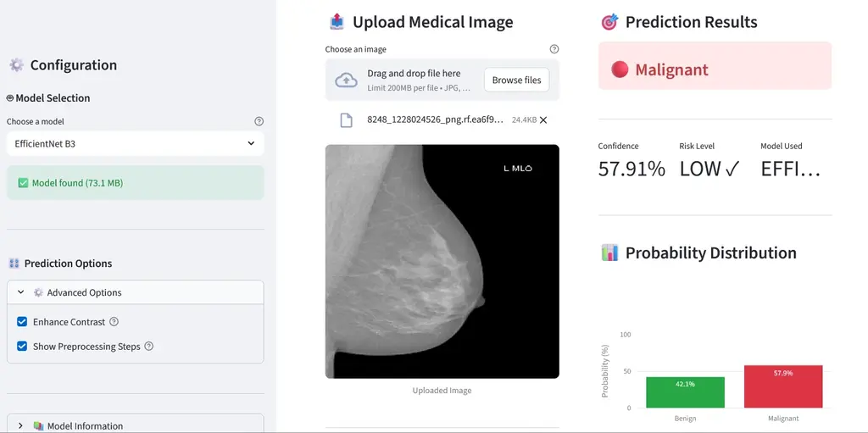Click the red Malignant probability bar
The width and height of the screenshot is (868, 433).
point(782,386)
